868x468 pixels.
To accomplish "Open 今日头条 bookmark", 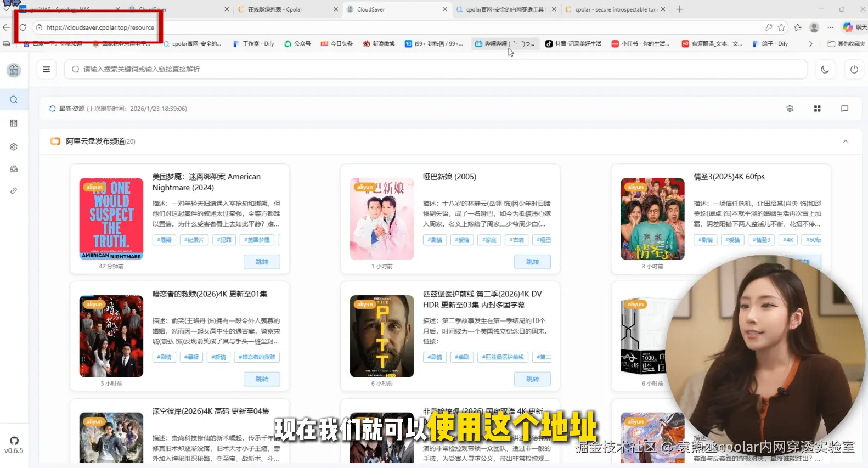I will click(x=337, y=44).
